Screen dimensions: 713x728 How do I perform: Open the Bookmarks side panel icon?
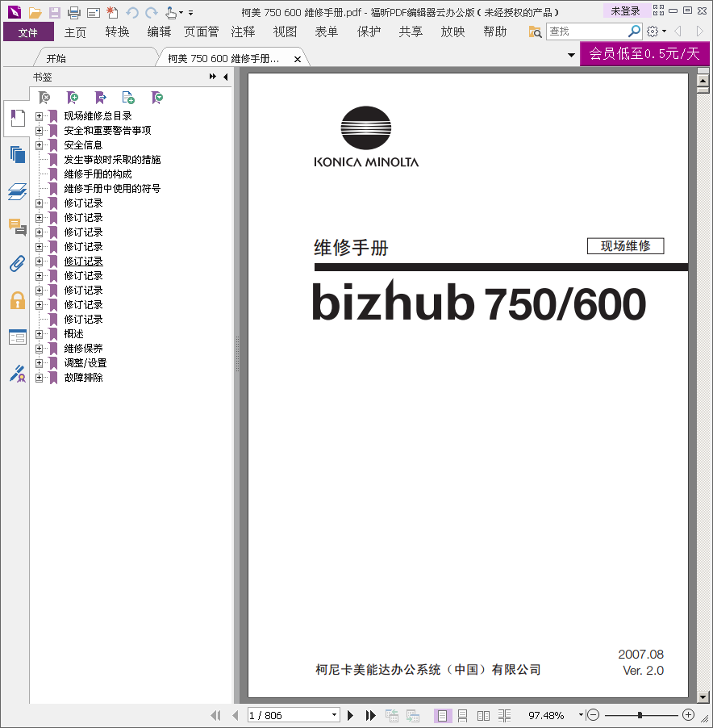click(18, 118)
